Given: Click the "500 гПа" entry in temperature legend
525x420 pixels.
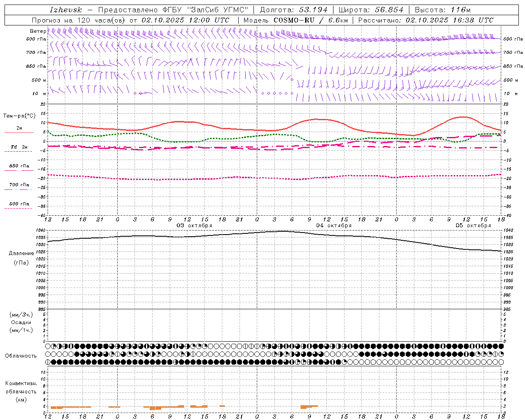Looking at the screenshot, I should pos(19,204).
